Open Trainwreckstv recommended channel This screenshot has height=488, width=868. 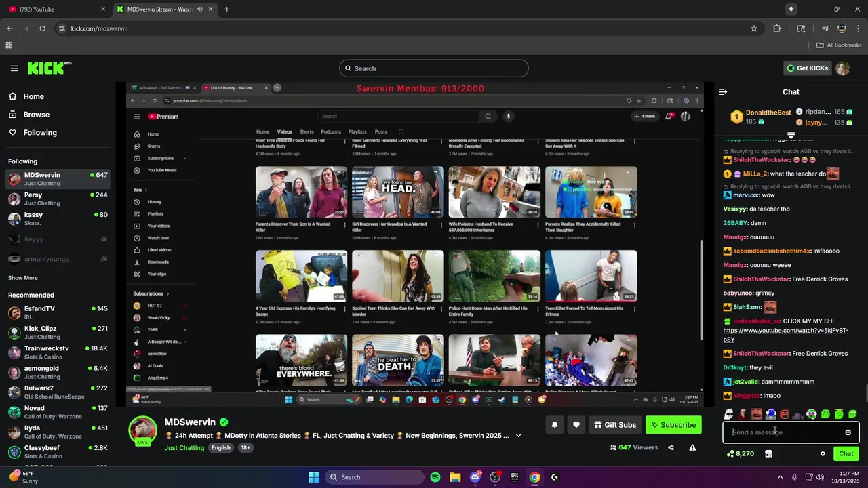(58, 352)
